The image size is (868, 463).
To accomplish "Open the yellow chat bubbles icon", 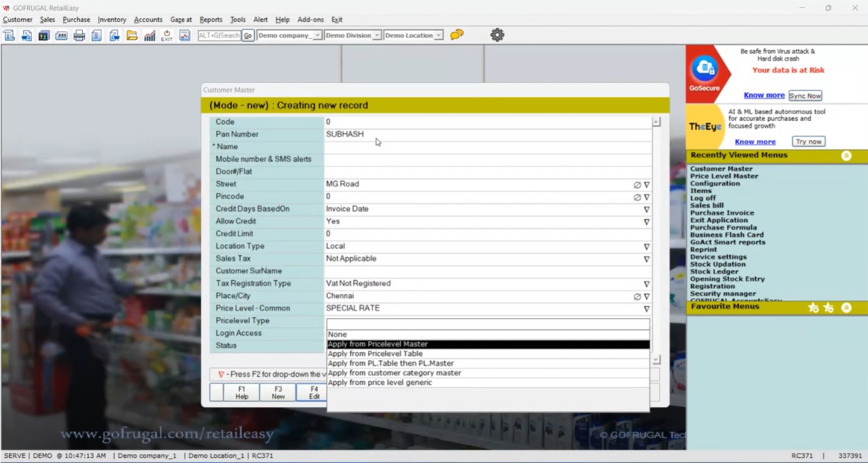I will tap(457, 35).
